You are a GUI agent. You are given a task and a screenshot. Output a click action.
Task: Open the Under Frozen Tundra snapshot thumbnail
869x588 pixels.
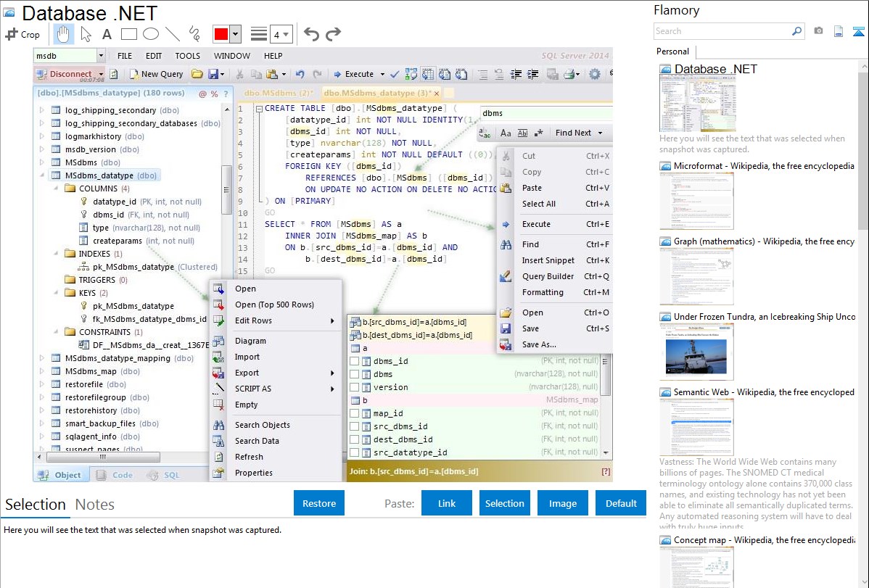click(696, 352)
